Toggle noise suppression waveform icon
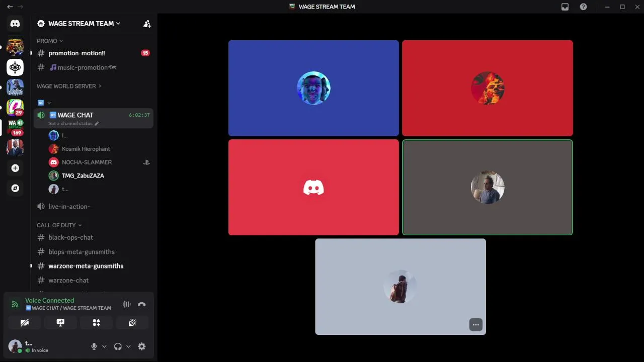The image size is (644, 362). [x=126, y=304]
